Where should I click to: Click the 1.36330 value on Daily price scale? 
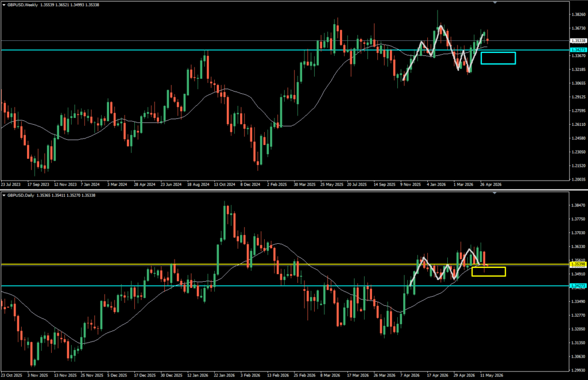578,247
